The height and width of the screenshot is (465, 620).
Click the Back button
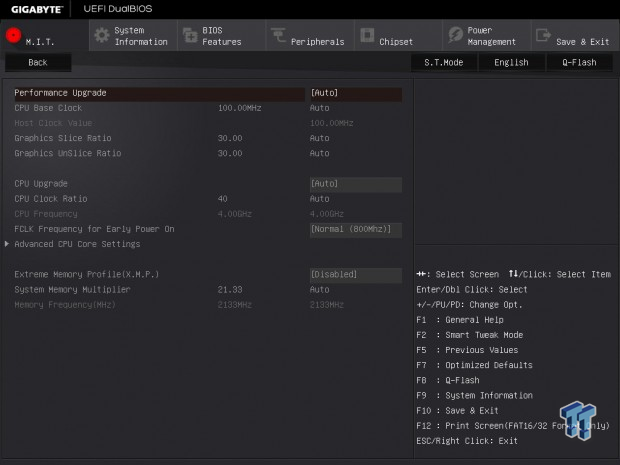pyautogui.click(x=38, y=62)
